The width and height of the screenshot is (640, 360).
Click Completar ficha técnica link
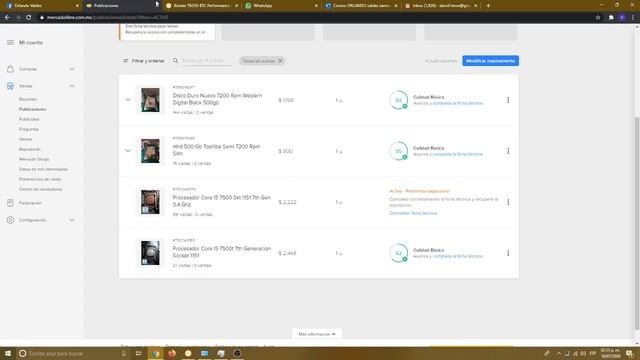[x=413, y=213]
